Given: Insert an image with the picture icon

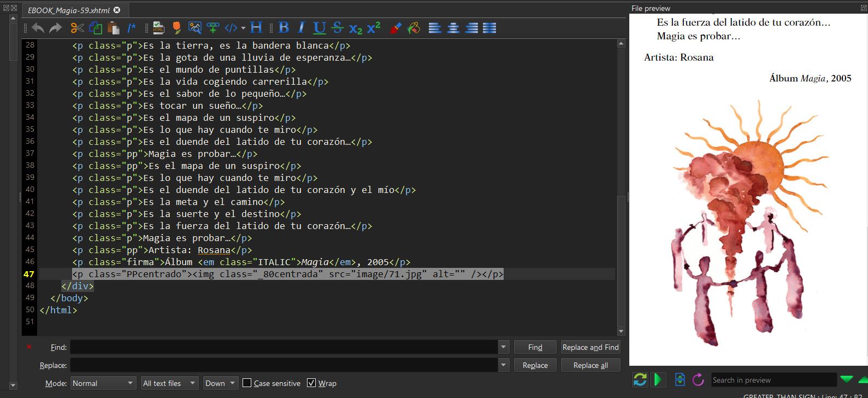Looking at the screenshot, I should (195, 28).
